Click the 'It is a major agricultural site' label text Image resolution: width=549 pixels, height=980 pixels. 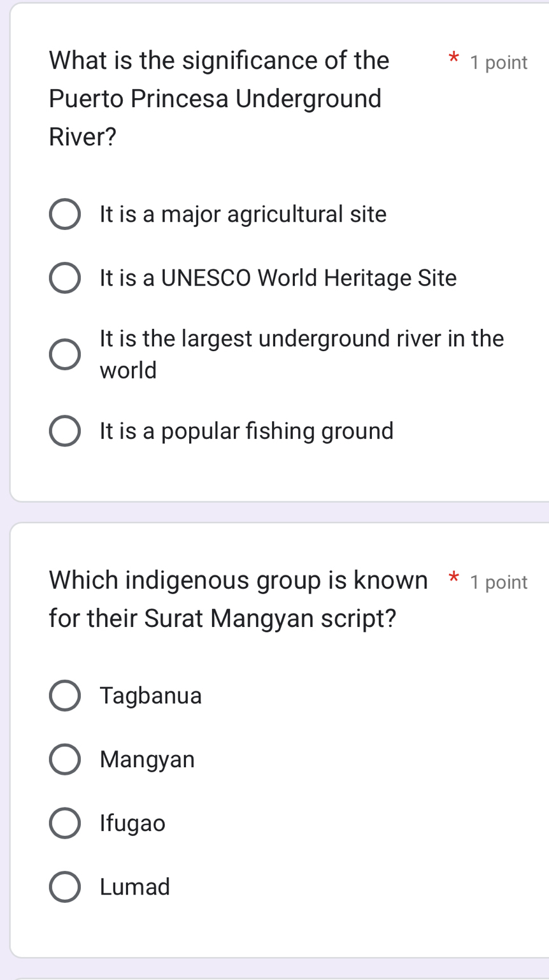click(x=243, y=215)
